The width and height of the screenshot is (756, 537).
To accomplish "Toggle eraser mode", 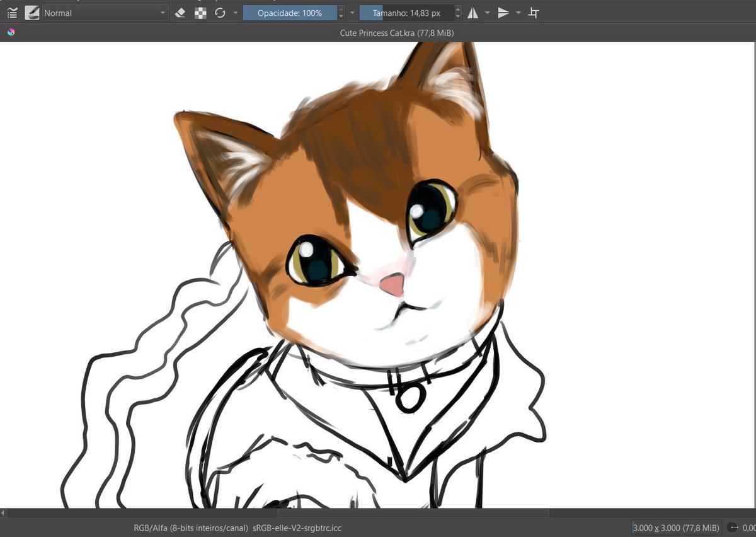I will tap(180, 13).
